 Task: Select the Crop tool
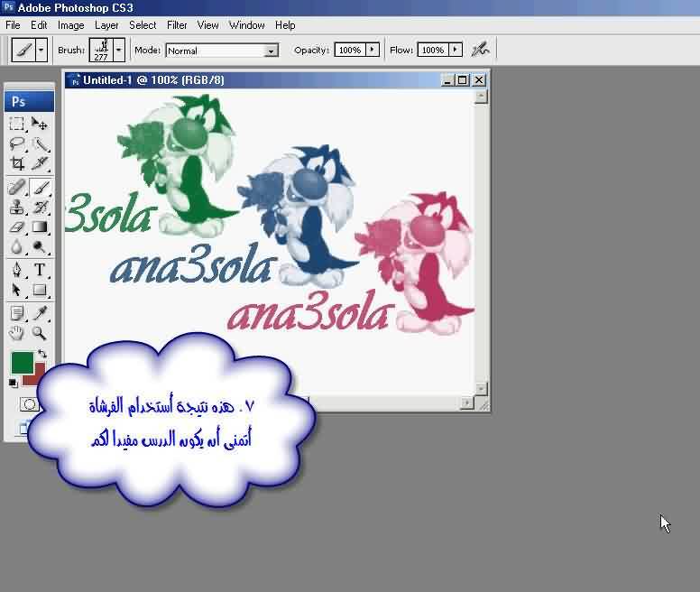(17, 164)
